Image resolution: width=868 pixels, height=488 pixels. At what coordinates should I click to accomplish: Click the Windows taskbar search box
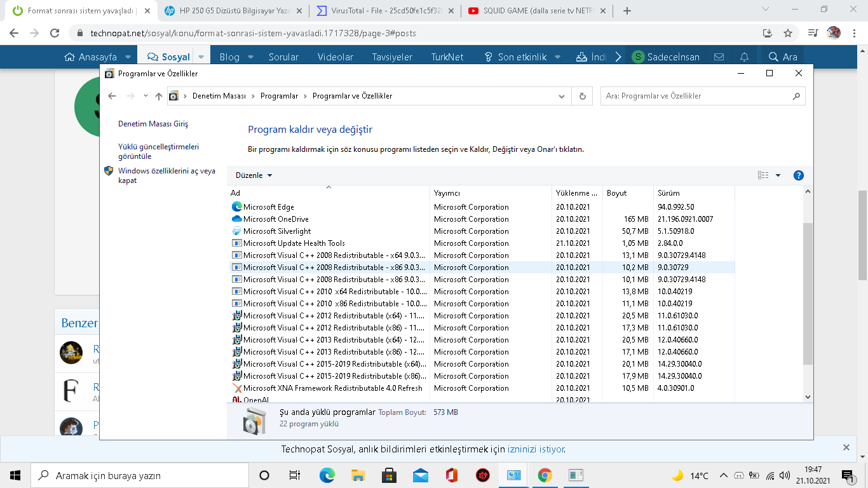139,475
